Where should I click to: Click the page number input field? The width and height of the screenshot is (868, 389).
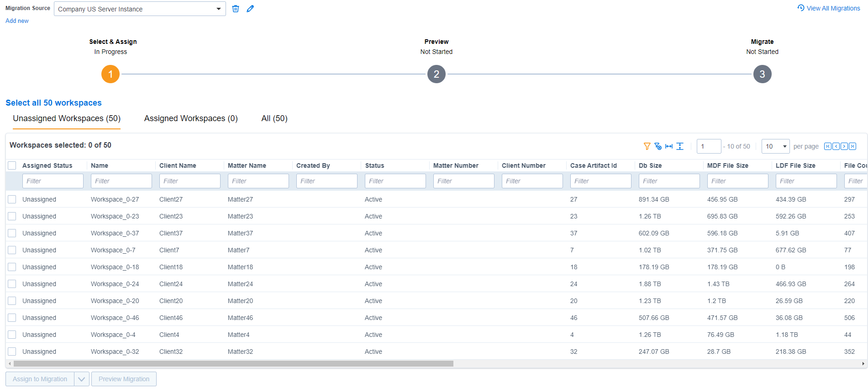tap(709, 146)
